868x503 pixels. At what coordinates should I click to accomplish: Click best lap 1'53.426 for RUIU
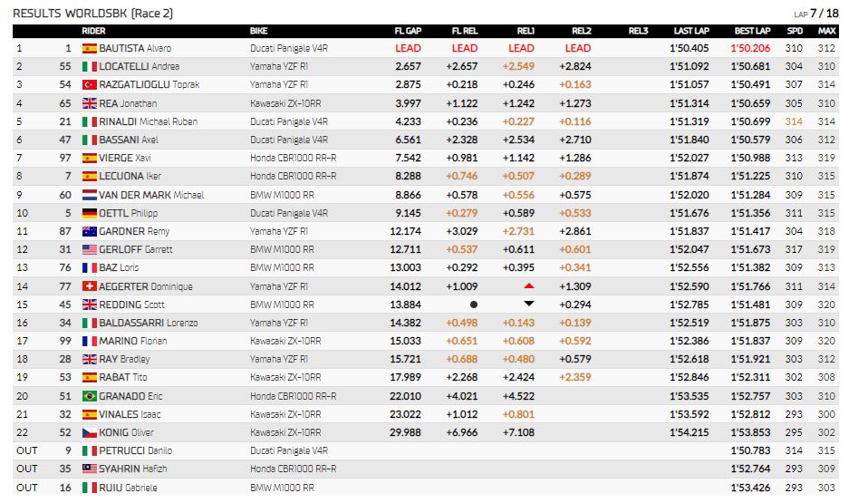(x=750, y=488)
